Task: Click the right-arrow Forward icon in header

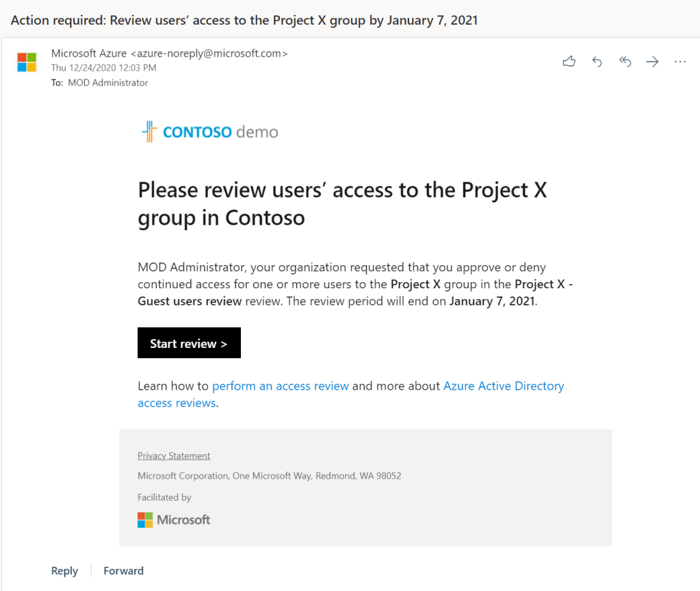Action: coord(652,62)
